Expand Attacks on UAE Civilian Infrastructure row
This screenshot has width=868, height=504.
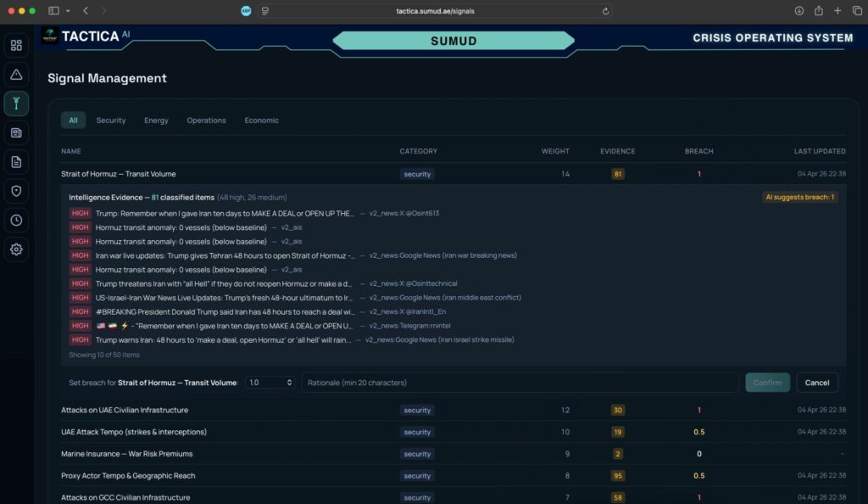[453, 411]
